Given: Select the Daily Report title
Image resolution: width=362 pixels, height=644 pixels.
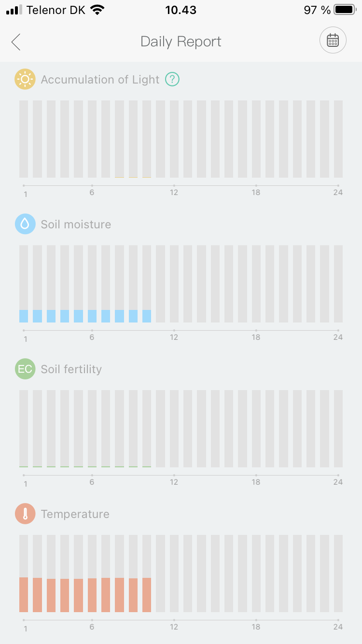Looking at the screenshot, I should pos(181,42).
